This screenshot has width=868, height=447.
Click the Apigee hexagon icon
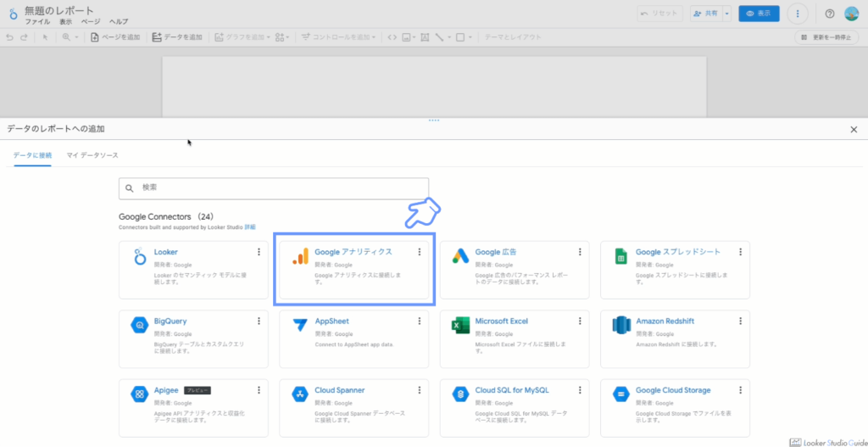click(x=140, y=394)
